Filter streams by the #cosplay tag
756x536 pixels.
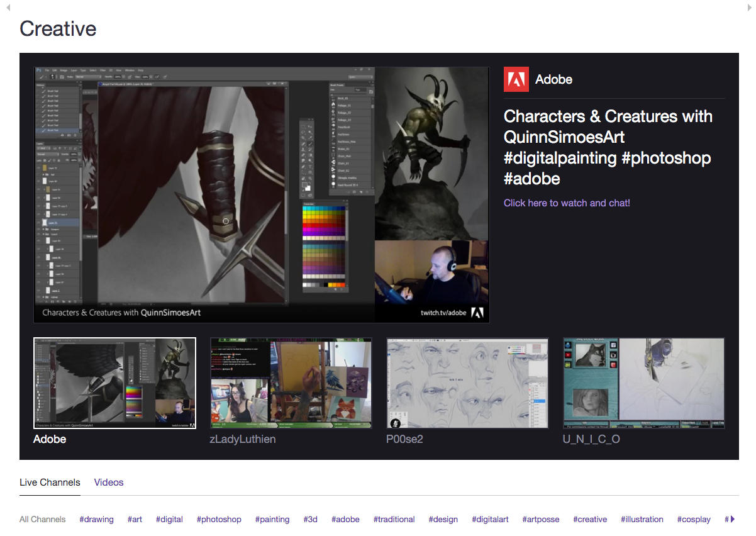[x=694, y=519]
